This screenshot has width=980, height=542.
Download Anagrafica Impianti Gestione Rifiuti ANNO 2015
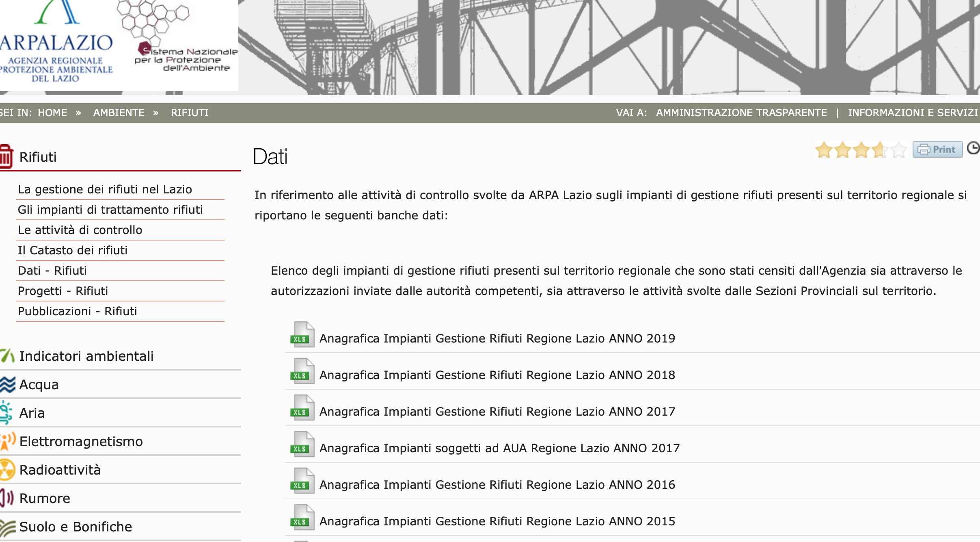click(497, 521)
